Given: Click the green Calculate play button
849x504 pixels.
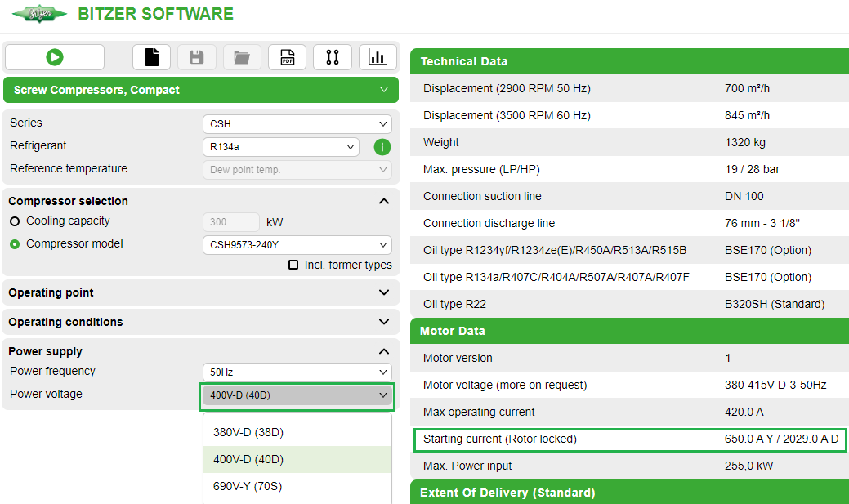Looking at the screenshot, I should [x=55, y=57].
